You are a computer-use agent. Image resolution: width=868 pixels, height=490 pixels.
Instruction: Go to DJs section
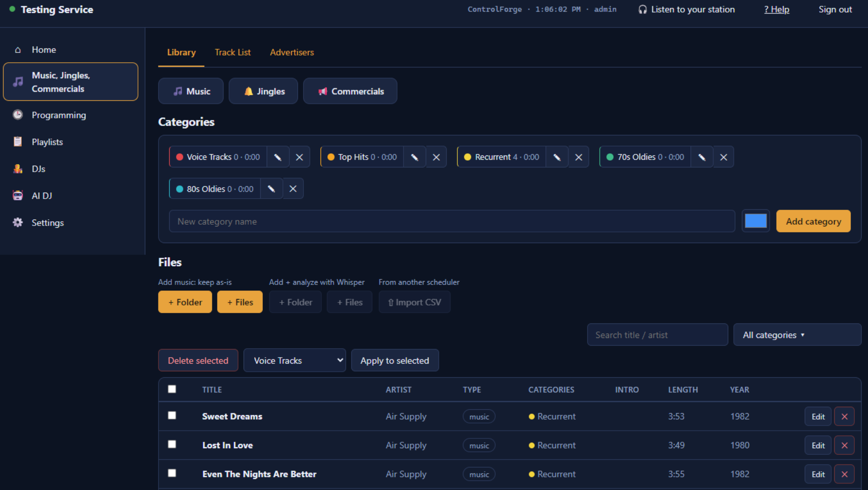point(71,169)
